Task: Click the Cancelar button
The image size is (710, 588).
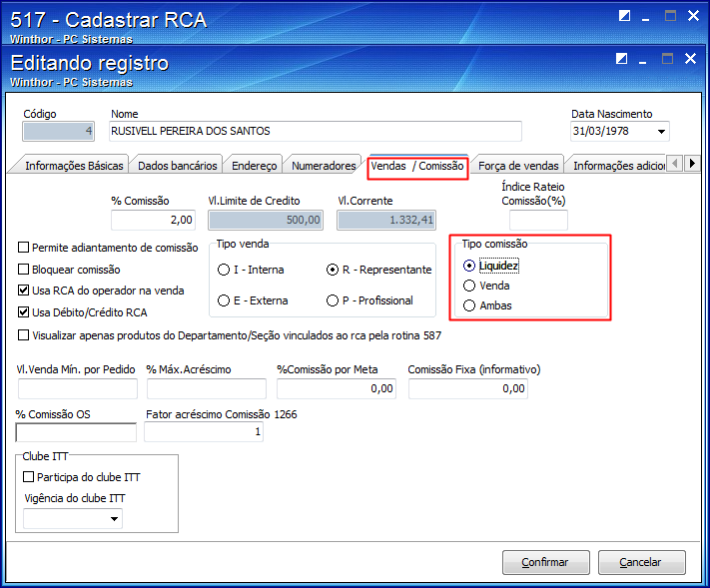Action: tap(642, 562)
